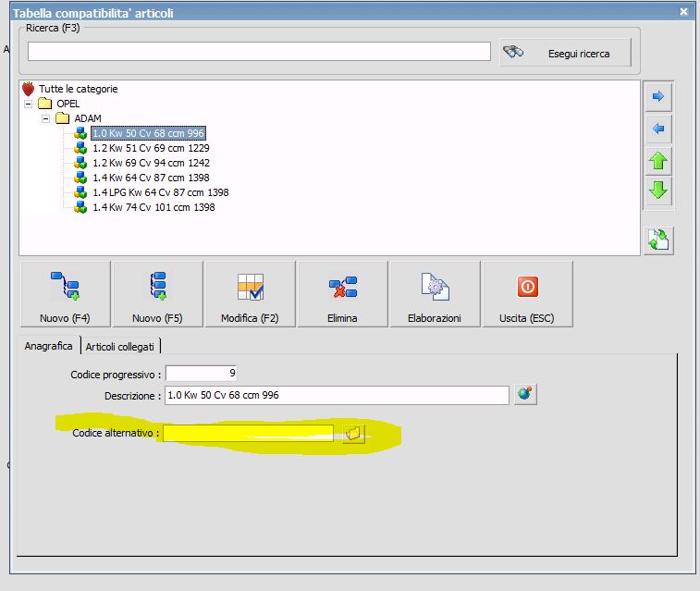Click the ADAM folder icon
Image resolution: width=700 pixels, height=591 pixels.
[63, 118]
